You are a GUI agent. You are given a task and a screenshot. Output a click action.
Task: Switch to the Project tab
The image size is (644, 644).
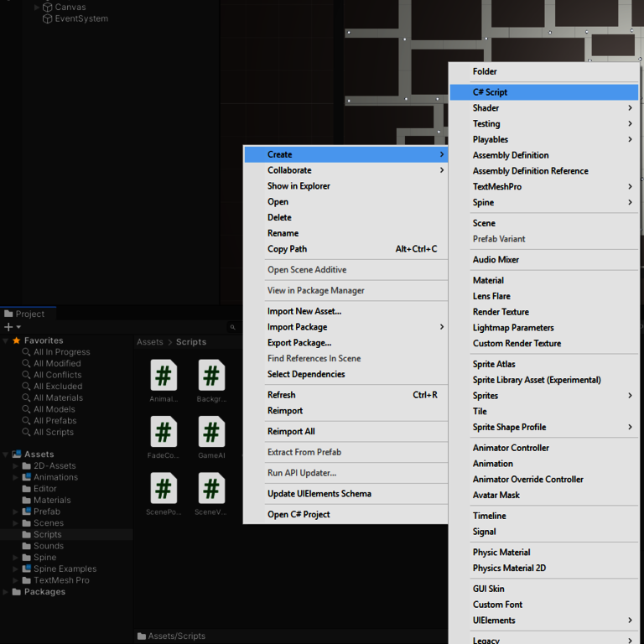point(28,314)
